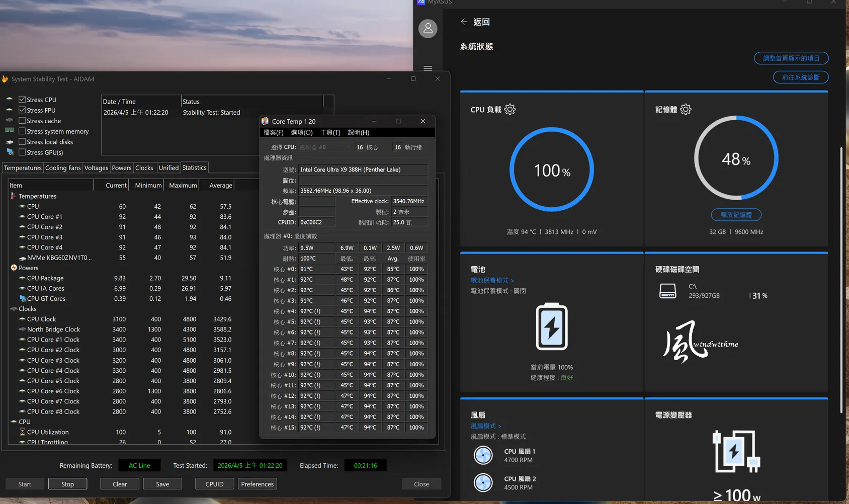Click 前往系統診斷 button

[801, 77]
